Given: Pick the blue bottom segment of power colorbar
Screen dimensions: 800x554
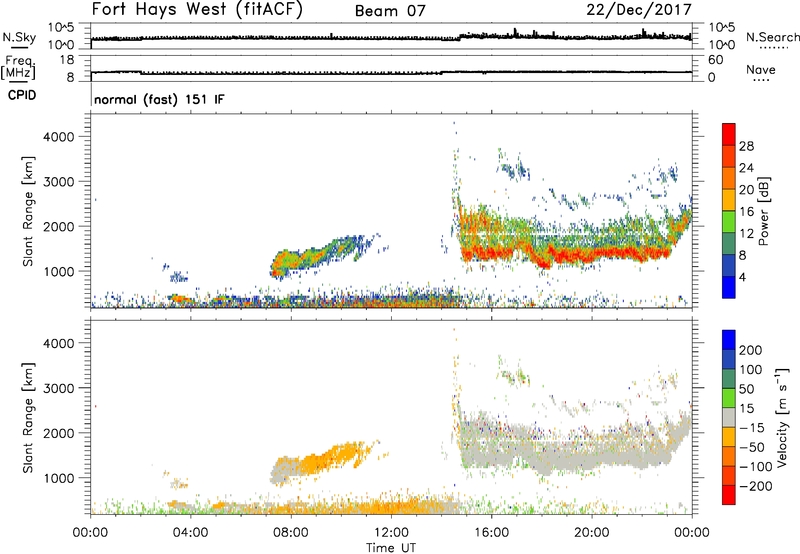Looking at the screenshot, I should point(729,288).
